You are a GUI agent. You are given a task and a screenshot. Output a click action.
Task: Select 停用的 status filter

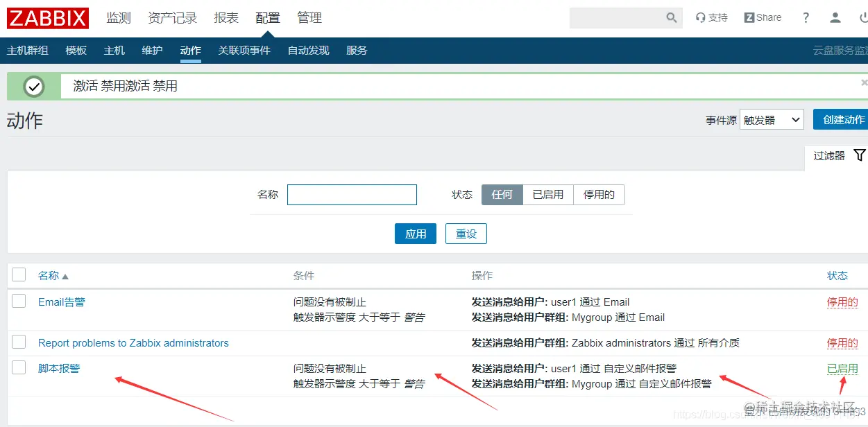pyautogui.click(x=599, y=195)
